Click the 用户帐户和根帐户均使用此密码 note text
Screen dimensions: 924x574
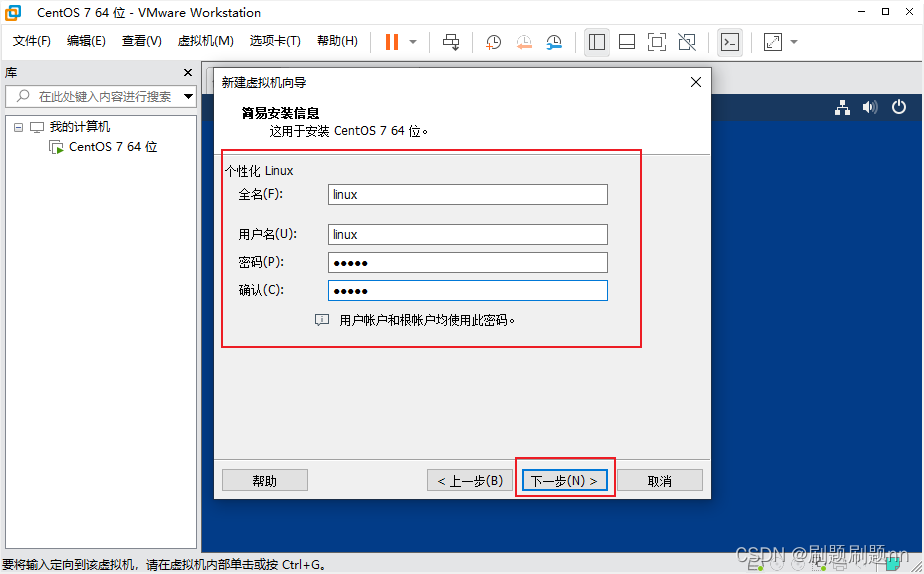click(x=427, y=321)
